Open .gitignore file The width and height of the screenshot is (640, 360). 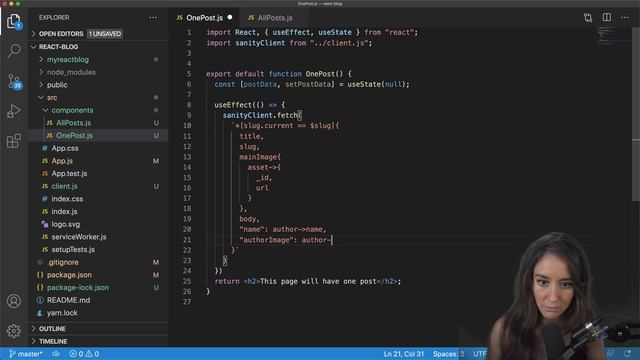pyautogui.click(x=98, y=262)
